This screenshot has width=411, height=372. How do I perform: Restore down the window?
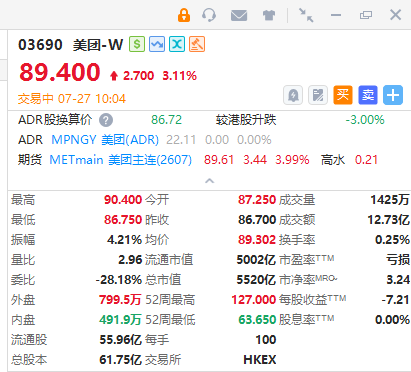(x=366, y=15)
